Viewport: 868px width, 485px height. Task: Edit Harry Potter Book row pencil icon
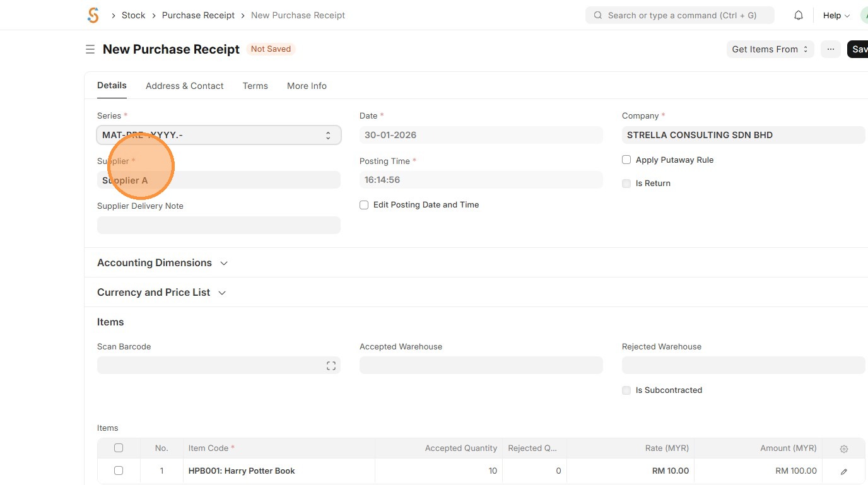tap(844, 471)
